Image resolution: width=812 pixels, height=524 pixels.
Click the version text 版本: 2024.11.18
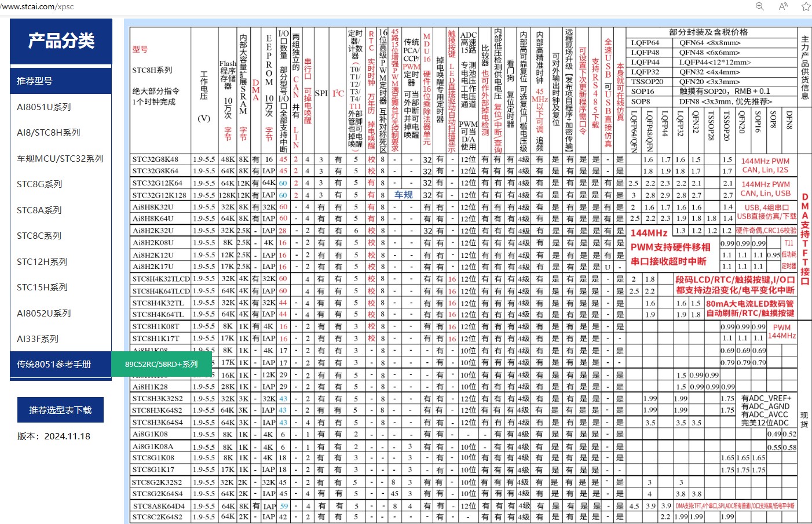54,436
